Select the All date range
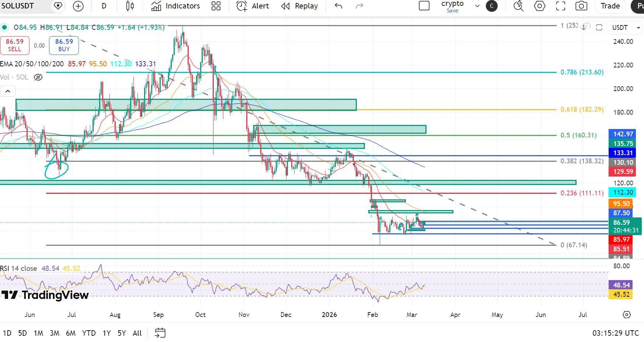 tap(137, 333)
